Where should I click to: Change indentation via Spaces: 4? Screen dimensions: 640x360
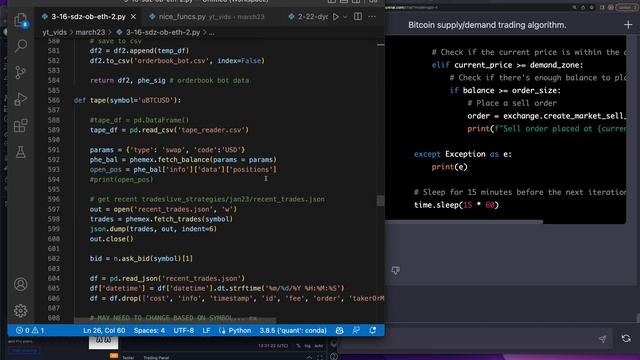click(x=149, y=330)
